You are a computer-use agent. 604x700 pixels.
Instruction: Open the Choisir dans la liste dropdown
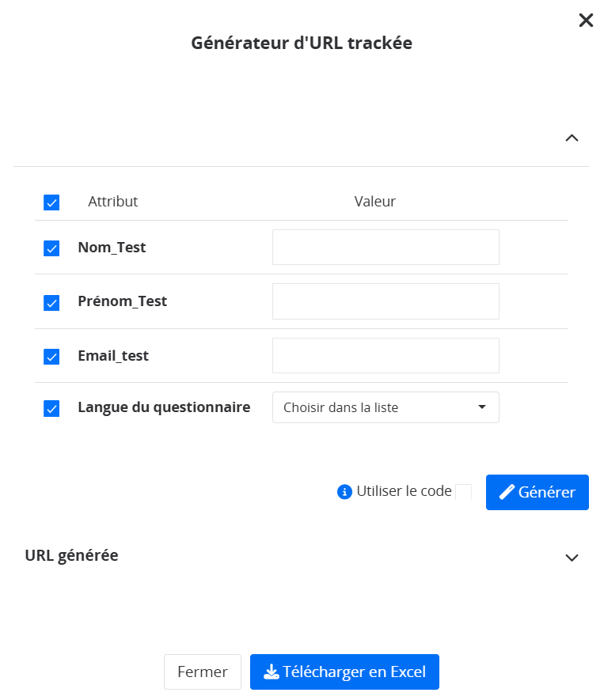click(x=386, y=407)
